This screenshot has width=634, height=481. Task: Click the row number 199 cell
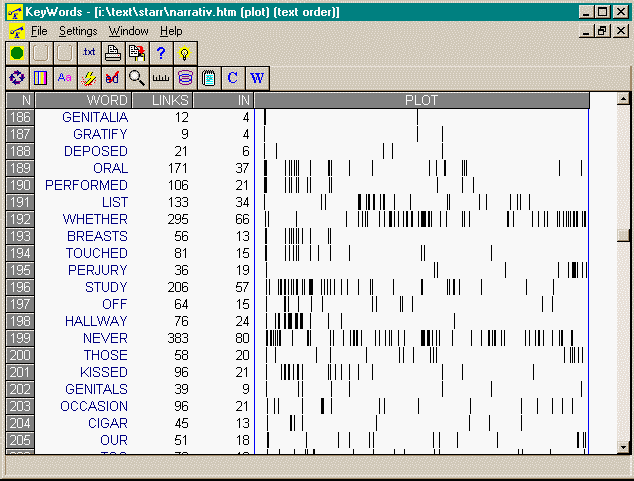click(20, 338)
